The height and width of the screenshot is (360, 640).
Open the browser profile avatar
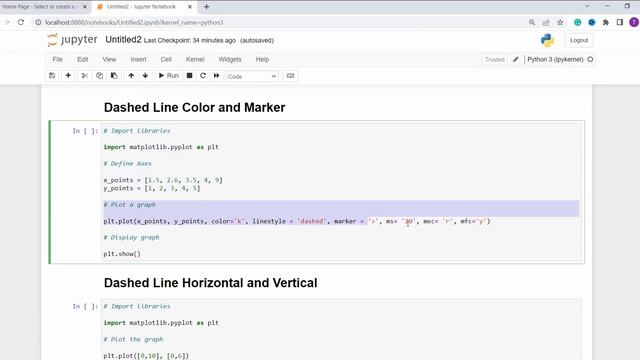[x=634, y=22]
